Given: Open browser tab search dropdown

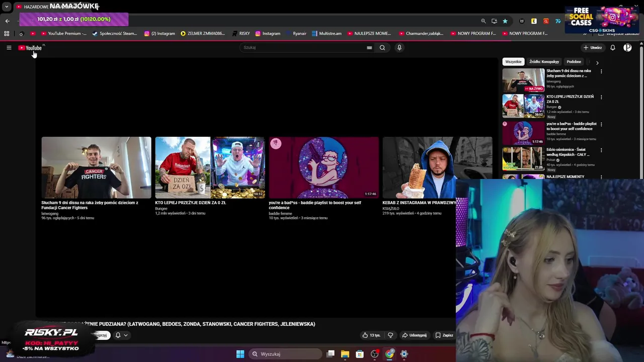Looking at the screenshot, I should [7, 7].
